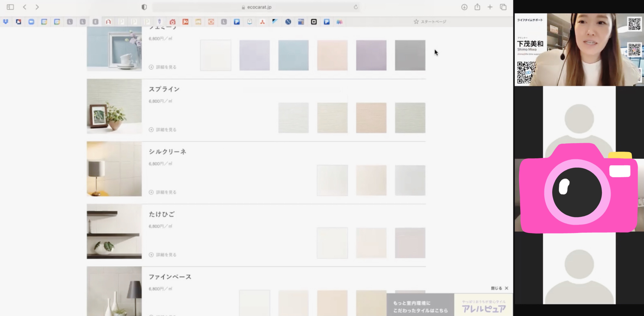Select the white たけひご swatch
Image resolution: width=644 pixels, height=316 pixels.
click(332, 243)
